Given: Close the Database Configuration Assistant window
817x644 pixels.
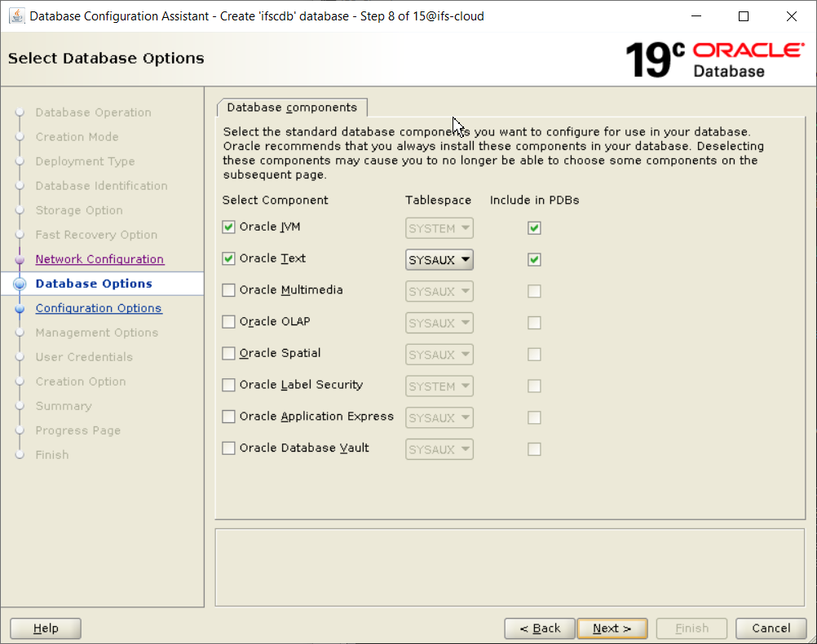Looking at the screenshot, I should click(x=792, y=16).
